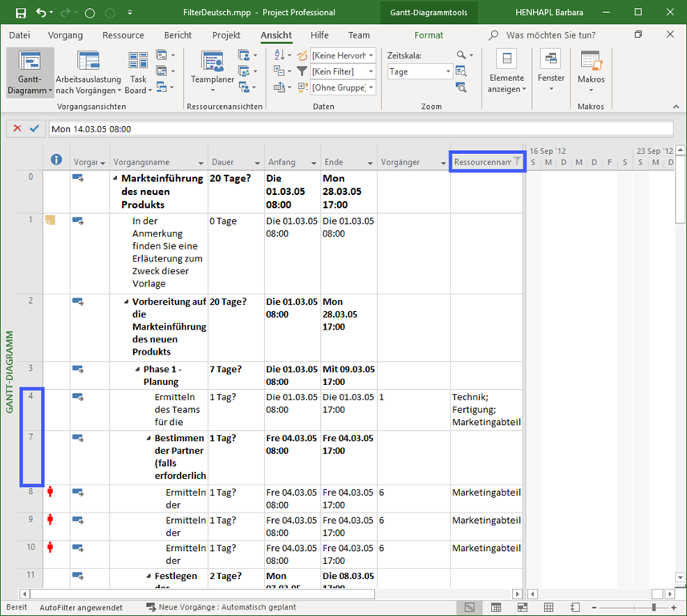Open the Vorgangsname column filter dropdown
Viewport: 687px width, 616px height.
(x=201, y=163)
